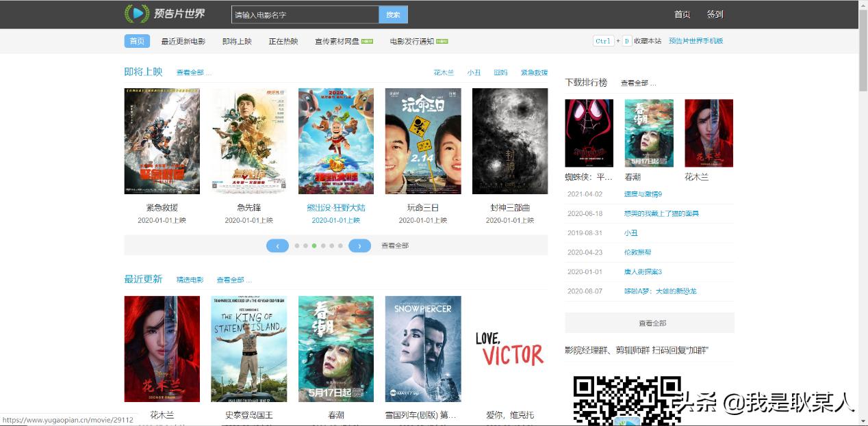Select the highlighted 首页 nav tab
Image resolution: width=868 pixels, height=426 pixels.
[137, 41]
